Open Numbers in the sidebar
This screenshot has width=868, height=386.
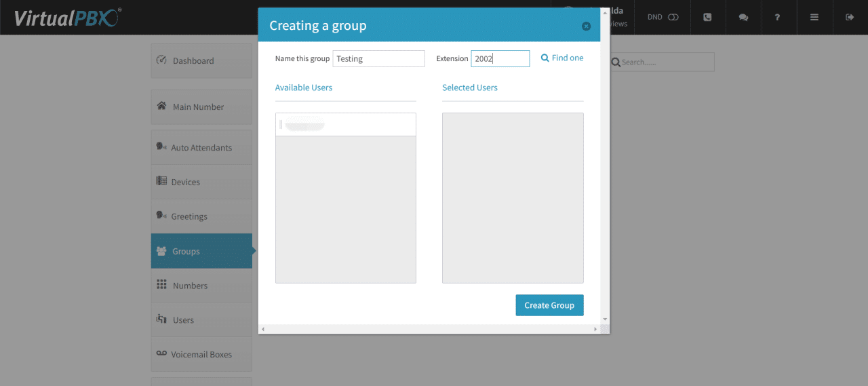(201, 286)
